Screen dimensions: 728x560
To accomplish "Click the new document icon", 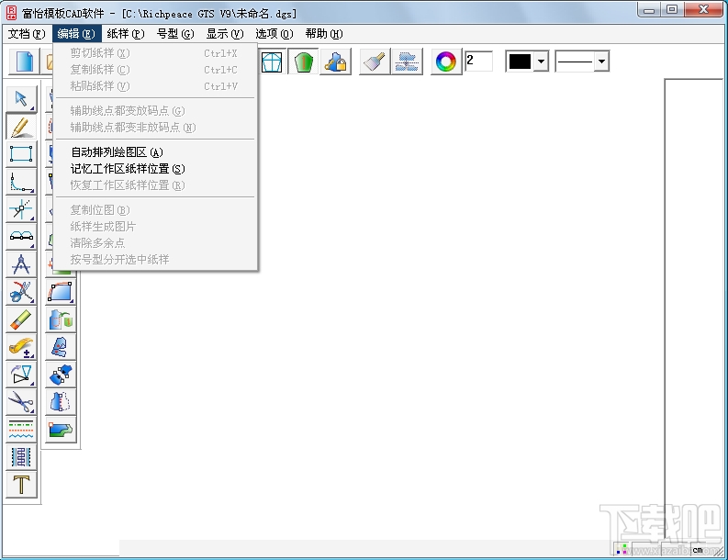I will 25,62.
